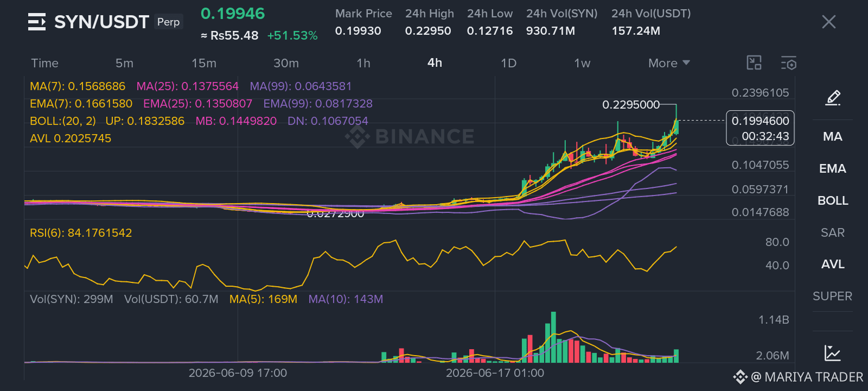Viewport: 868px width, 391px height.
Task: Click the current price tag 0.1994600
Action: click(760, 121)
